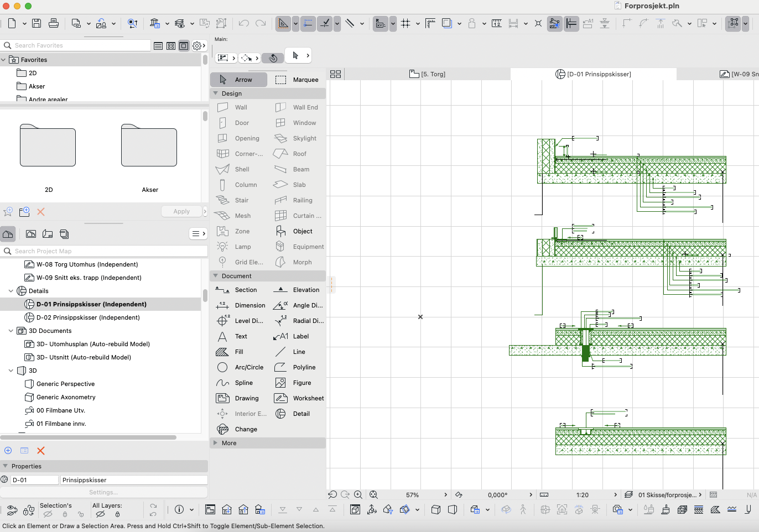Activate the Fill tool
Image resolution: width=759 pixels, height=532 pixels.
pyautogui.click(x=238, y=352)
